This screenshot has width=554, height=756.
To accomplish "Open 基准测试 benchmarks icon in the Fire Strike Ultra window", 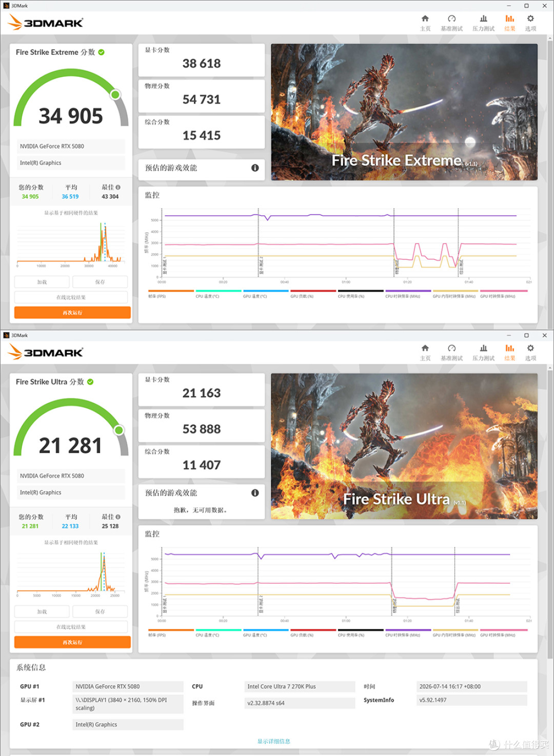I will (451, 353).
